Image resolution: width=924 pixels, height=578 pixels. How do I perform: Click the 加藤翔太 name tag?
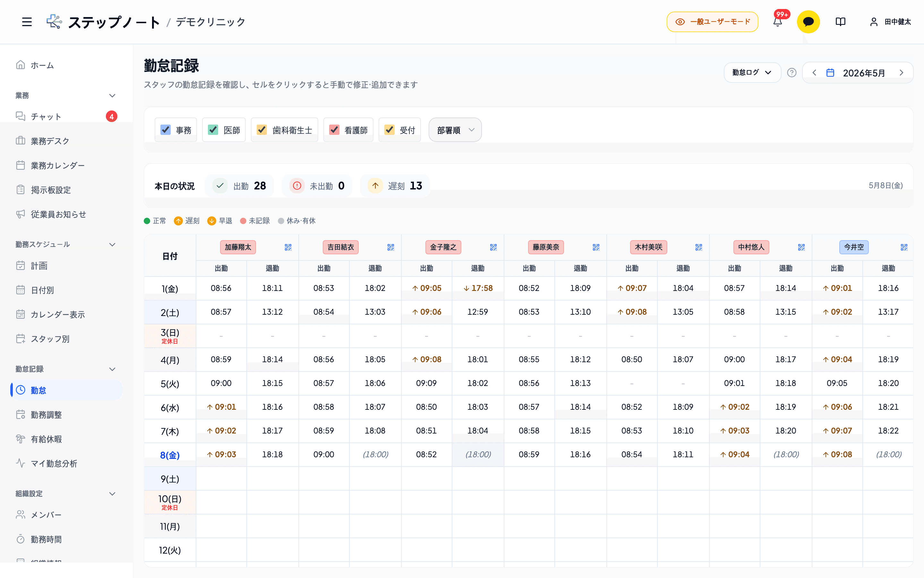click(238, 247)
